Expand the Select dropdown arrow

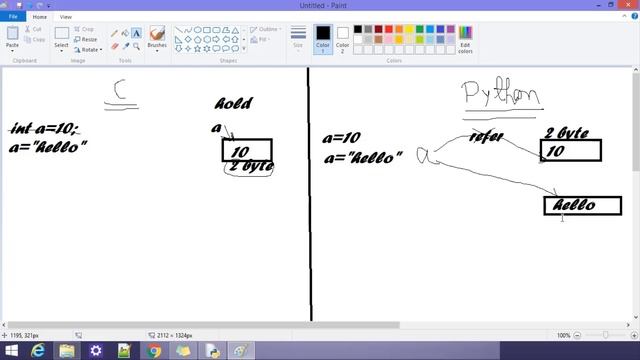61,51
